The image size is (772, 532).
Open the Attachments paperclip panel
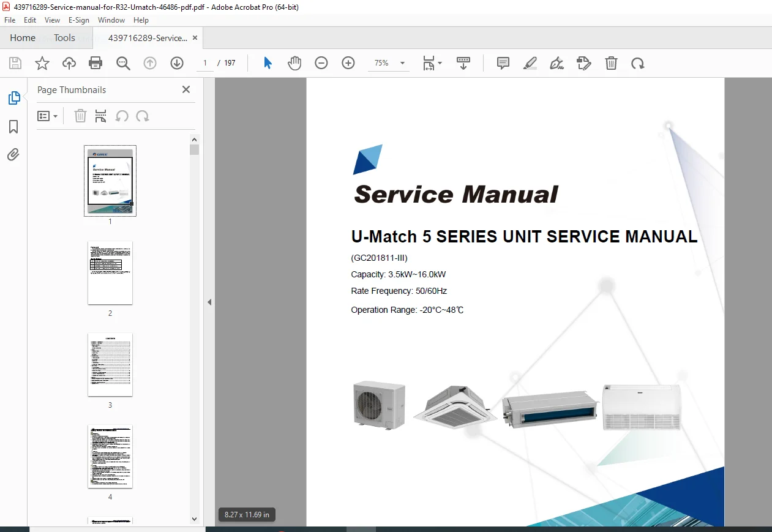13,154
